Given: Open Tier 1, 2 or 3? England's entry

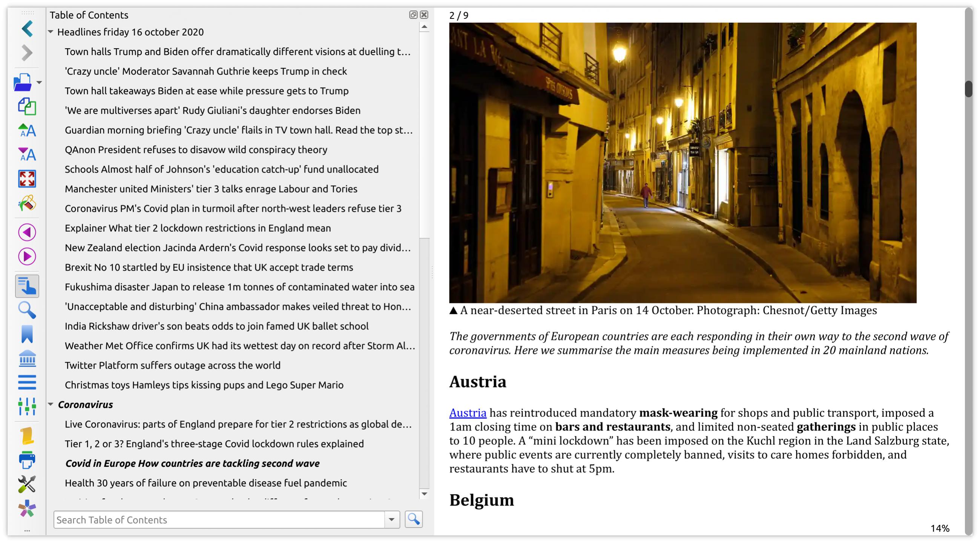Looking at the screenshot, I should point(214,444).
